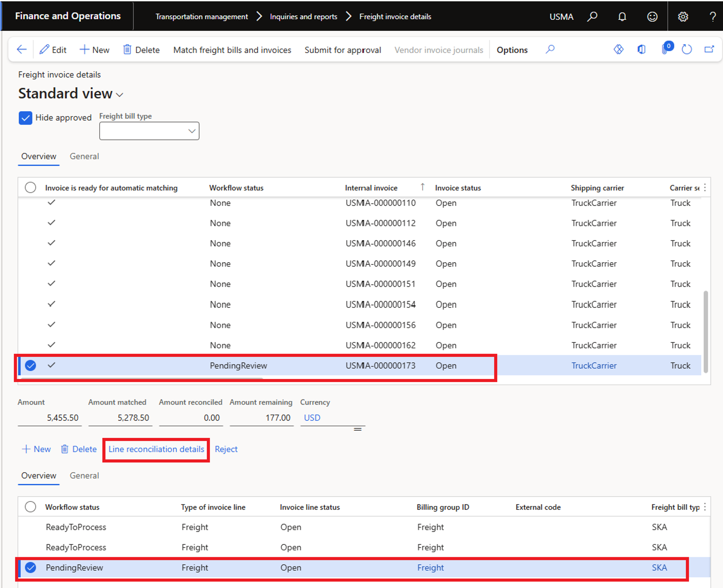Click the Delete button for invoice lines
The height and width of the screenshot is (588, 723).
click(79, 449)
